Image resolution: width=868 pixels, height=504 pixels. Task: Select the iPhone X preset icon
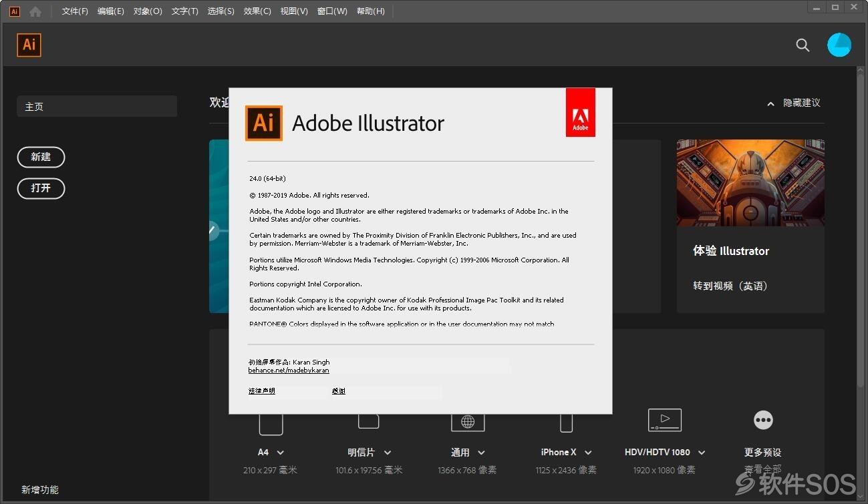tap(566, 423)
